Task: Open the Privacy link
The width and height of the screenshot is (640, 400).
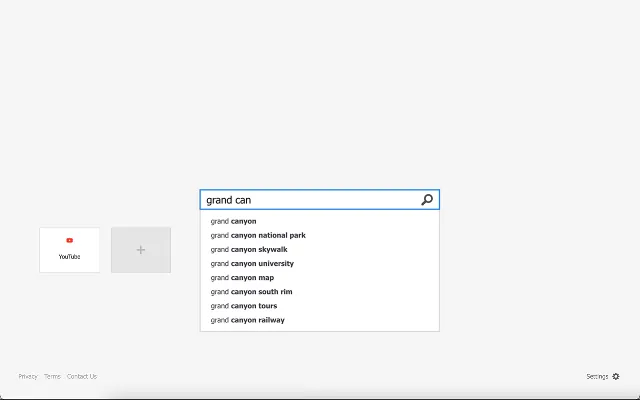Action: click(x=28, y=376)
